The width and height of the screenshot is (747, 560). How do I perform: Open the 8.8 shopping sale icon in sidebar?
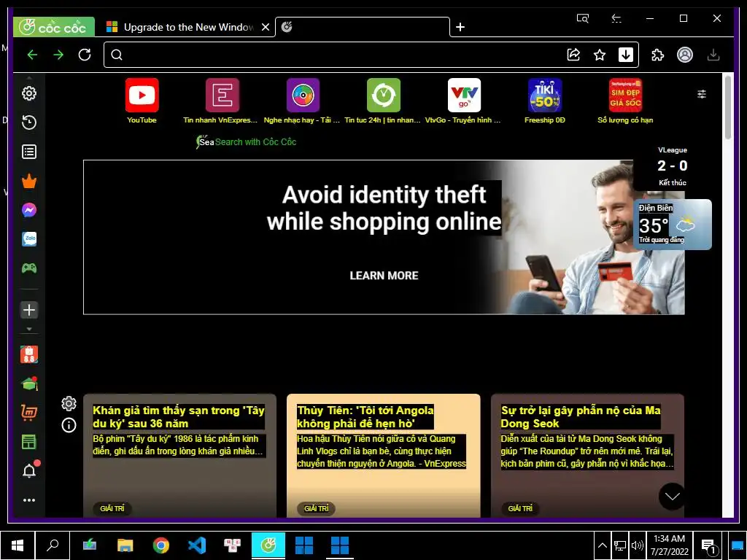[29, 354]
